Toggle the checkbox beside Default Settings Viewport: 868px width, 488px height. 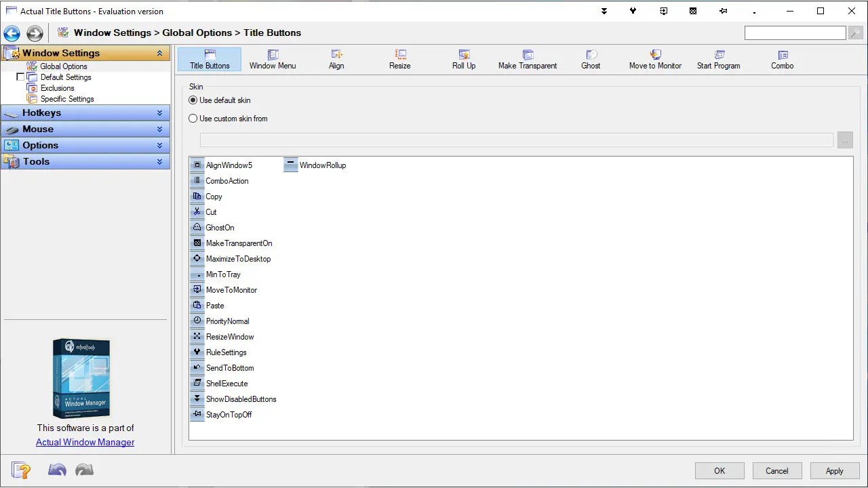[20, 77]
